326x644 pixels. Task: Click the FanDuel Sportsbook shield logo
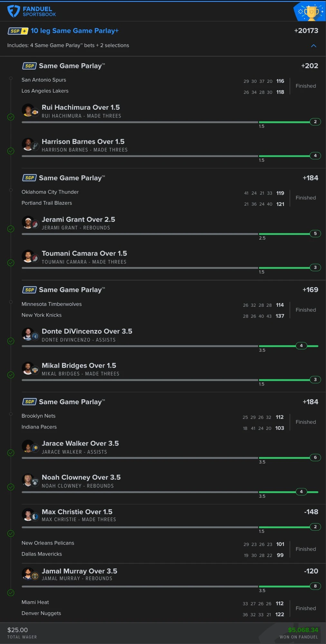click(14, 11)
